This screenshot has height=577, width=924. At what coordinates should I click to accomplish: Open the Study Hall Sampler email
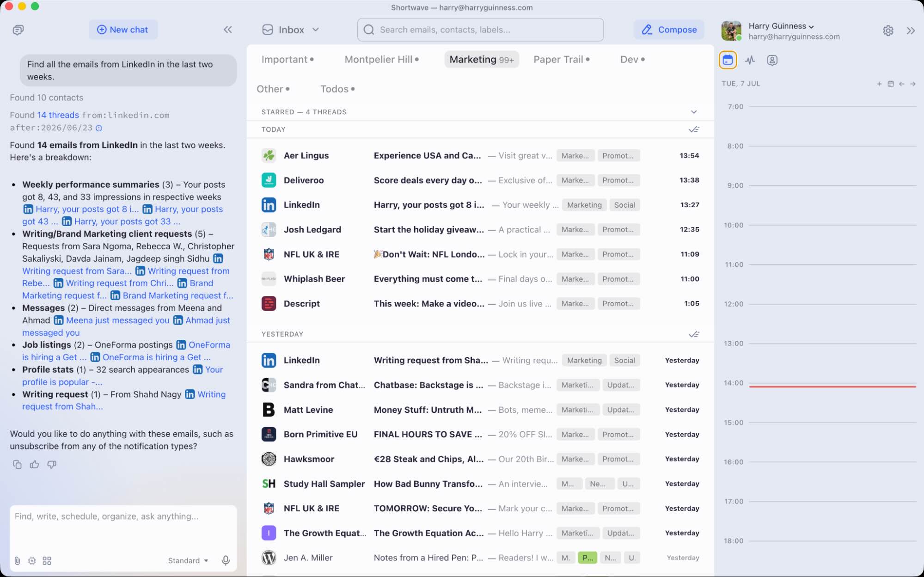coord(480,484)
